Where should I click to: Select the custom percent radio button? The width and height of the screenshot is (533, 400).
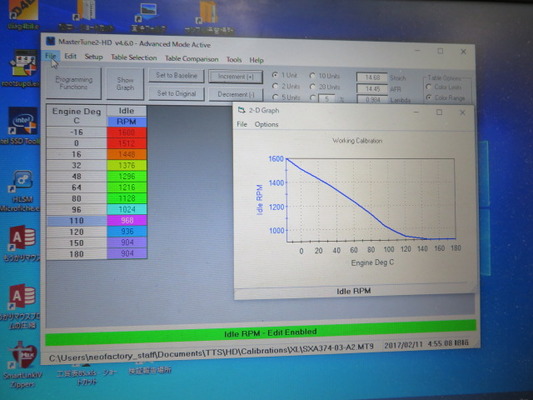(312, 98)
